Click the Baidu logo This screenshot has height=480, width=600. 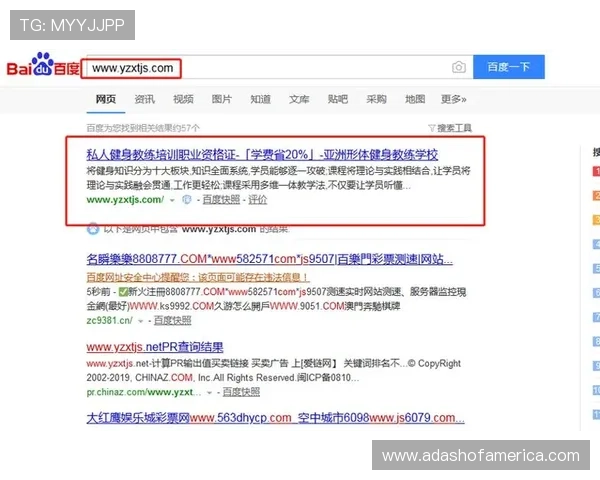click(43, 65)
